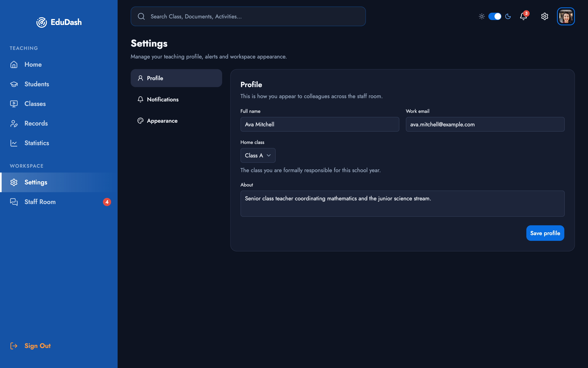The image size is (588, 368).
Task: Click the EduDash logo icon
Action: tap(42, 22)
